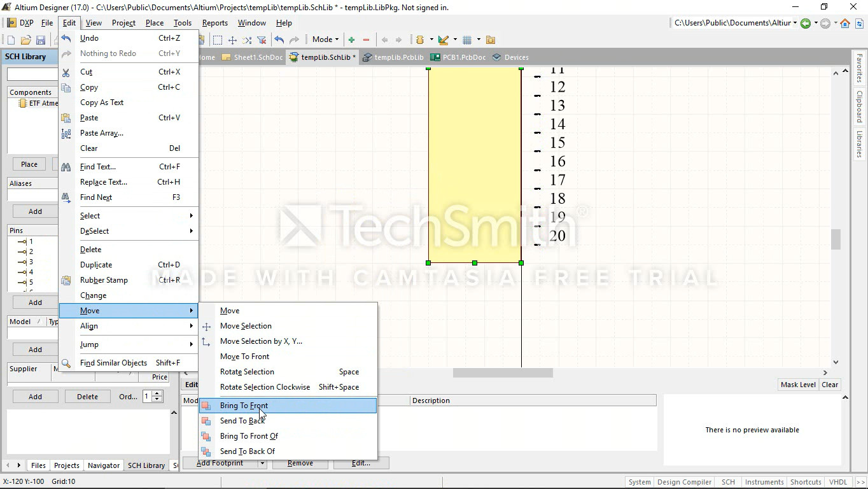The width and height of the screenshot is (868, 489).
Task: Click the grid settings toolbar icon
Action: click(x=467, y=40)
